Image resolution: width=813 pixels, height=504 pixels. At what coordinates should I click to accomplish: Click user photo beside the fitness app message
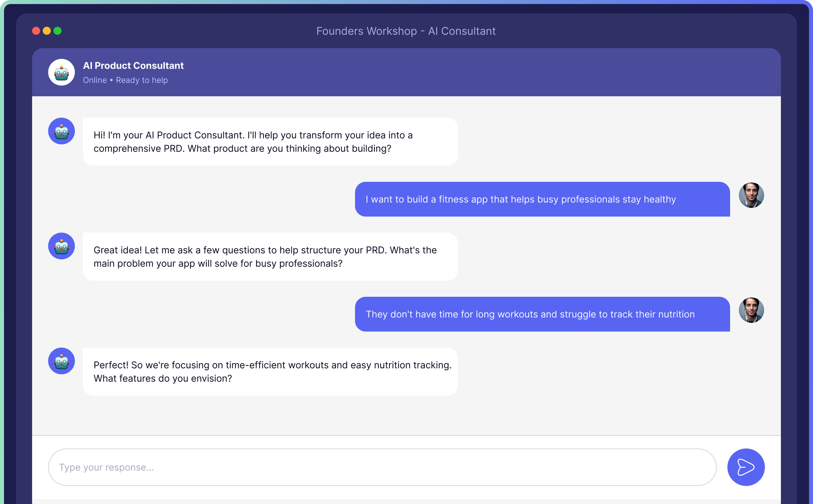[751, 195]
